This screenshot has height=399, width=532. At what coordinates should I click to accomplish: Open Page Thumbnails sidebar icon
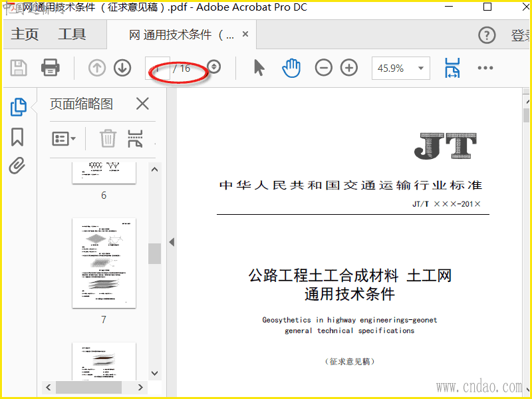pos(19,107)
